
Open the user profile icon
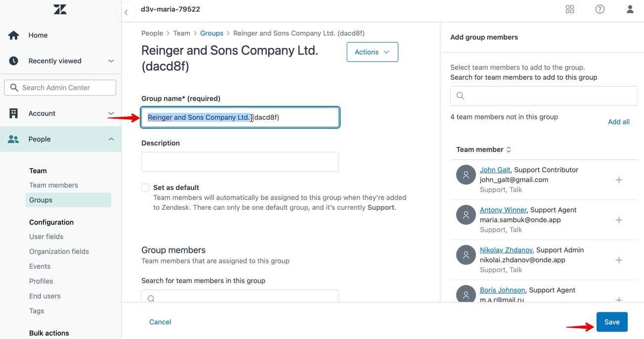630,9
